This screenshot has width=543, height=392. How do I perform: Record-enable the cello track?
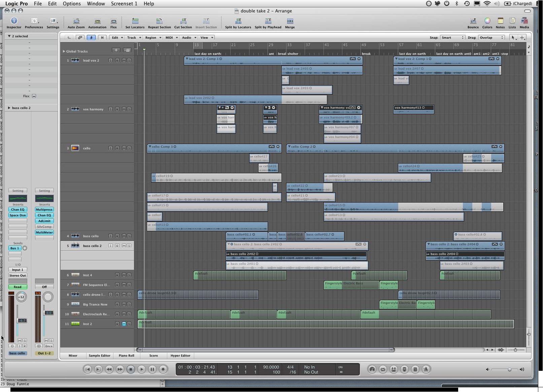(117, 148)
